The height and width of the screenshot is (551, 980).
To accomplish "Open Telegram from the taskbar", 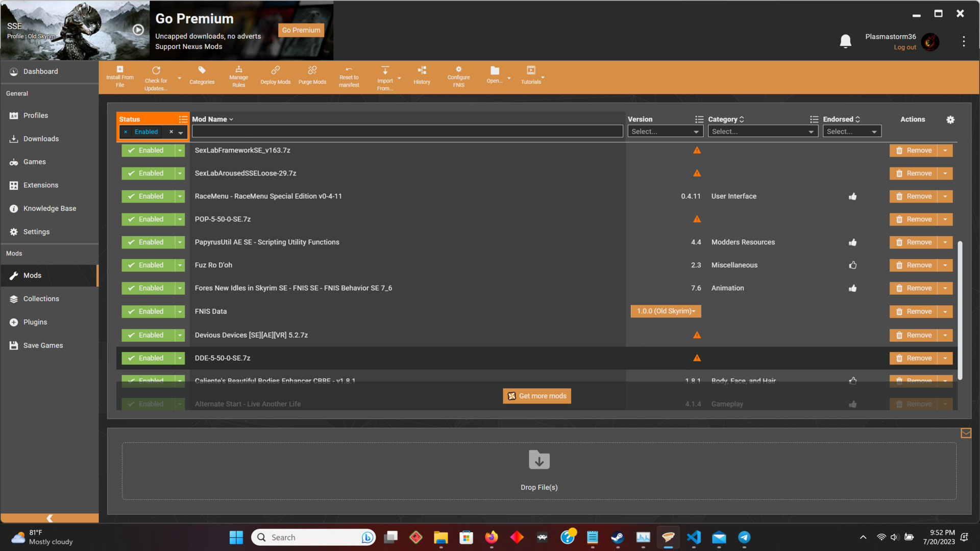I will click(x=744, y=537).
